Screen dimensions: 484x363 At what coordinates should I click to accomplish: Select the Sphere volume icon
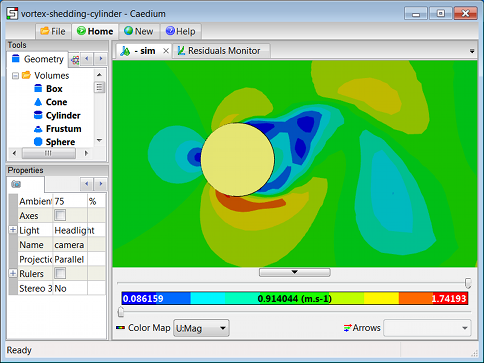point(38,142)
